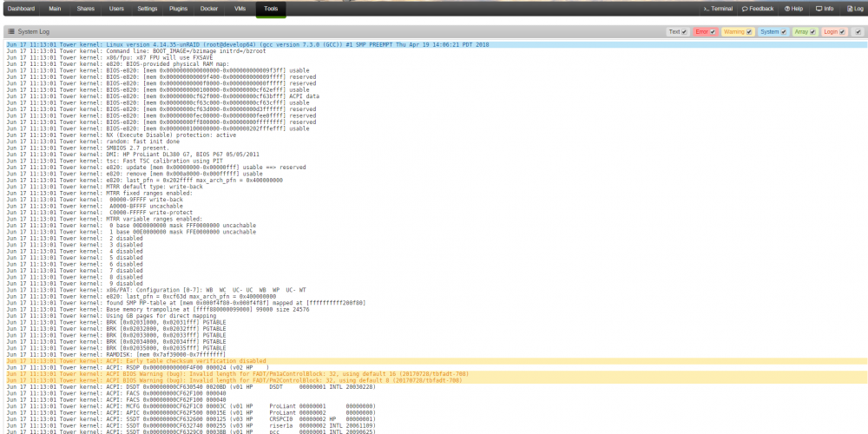Viewport: 868px width, 434px height.
Task: Click the 'found SMP MP-table' log line
Action: (x=186, y=303)
